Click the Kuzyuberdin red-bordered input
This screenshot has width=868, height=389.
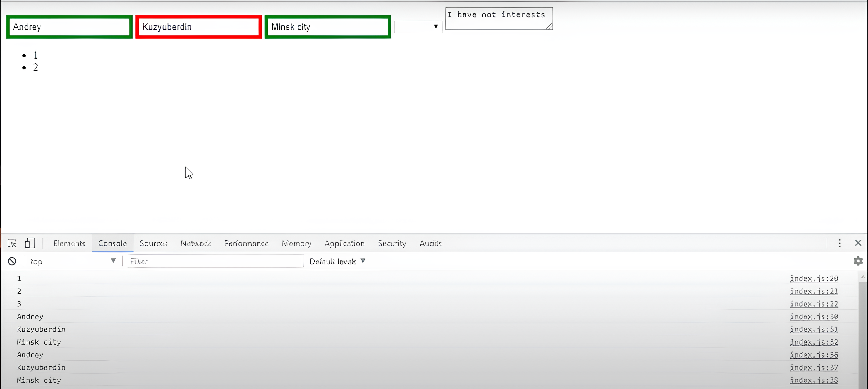click(x=198, y=27)
